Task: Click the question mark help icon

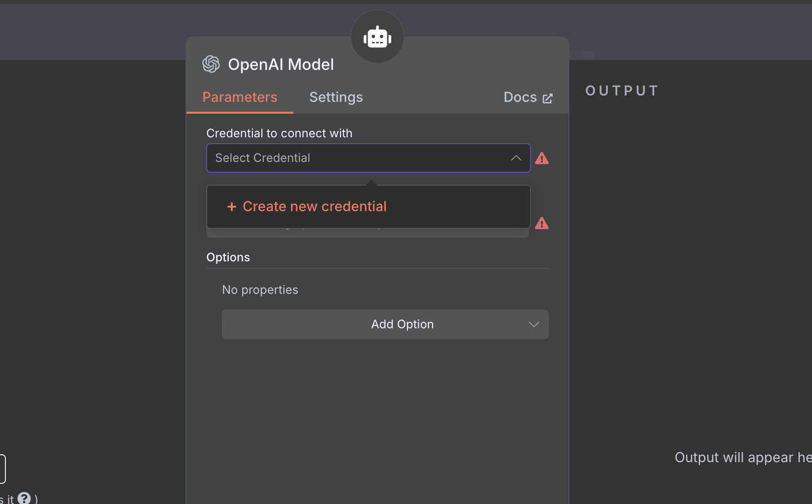Action: (x=24, y=498)
